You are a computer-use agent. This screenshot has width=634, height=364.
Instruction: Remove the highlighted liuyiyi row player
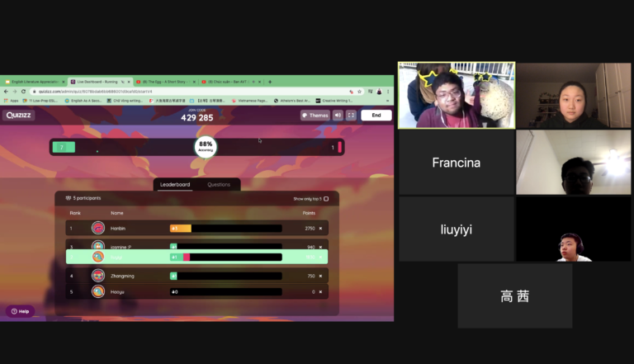pyautogui.click(x=320, y=258)
